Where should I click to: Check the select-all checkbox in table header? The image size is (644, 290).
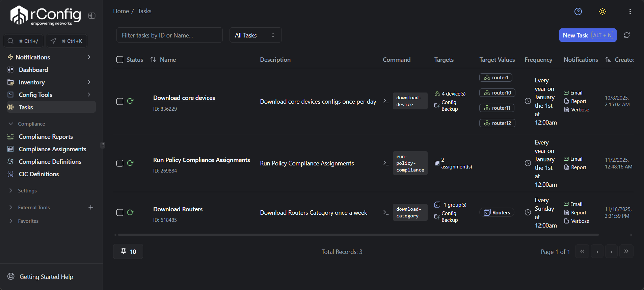click(x=120, y=60)
